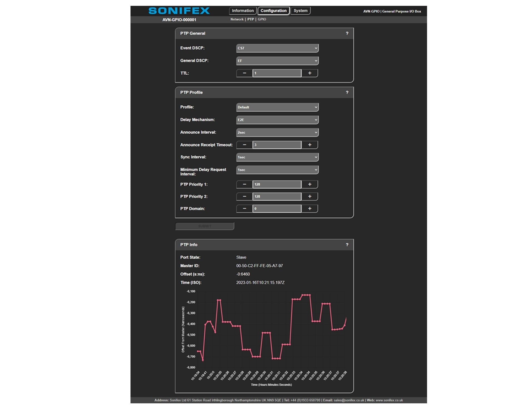Increase PTP Priority 1 value
Image resolution: width=532 pixels, height=410 pixels.
310,184
